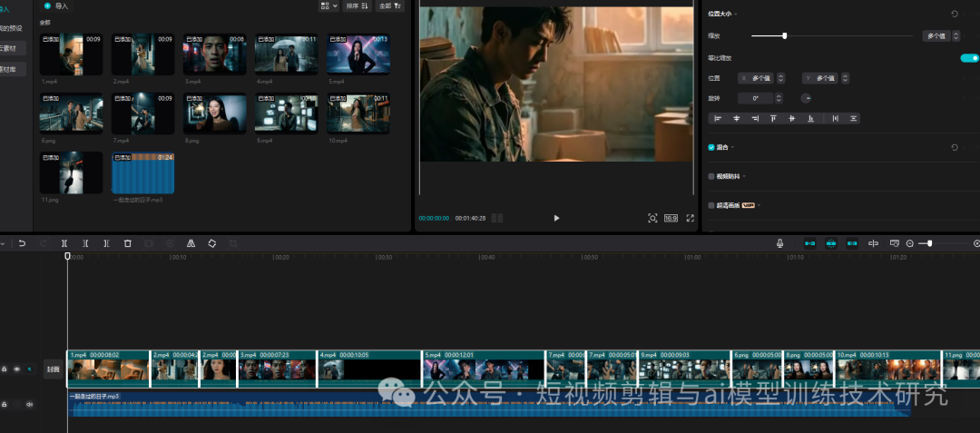This screenshot has width=980, height=433.
Task: Toggle timeline auto-snapping button
Action: click(830, 243)
